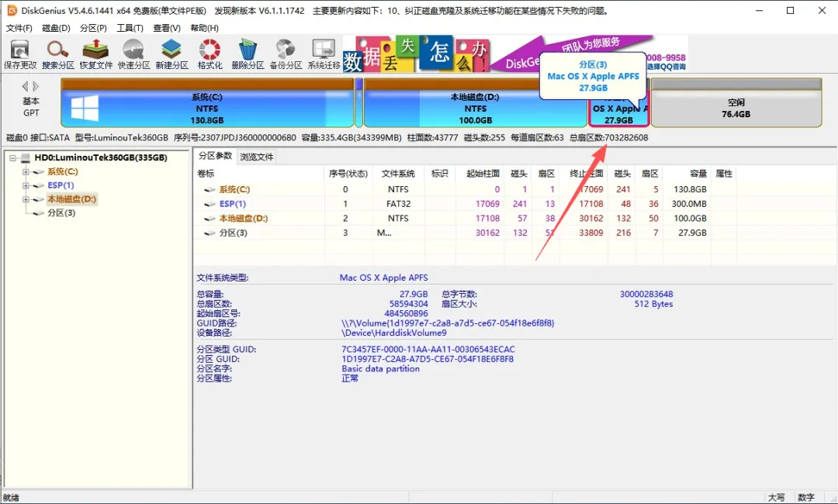Collapse the HD0:LuminouTek360GB tree node
The width and height of the screenshot is (838, 504).
[12, 158]
